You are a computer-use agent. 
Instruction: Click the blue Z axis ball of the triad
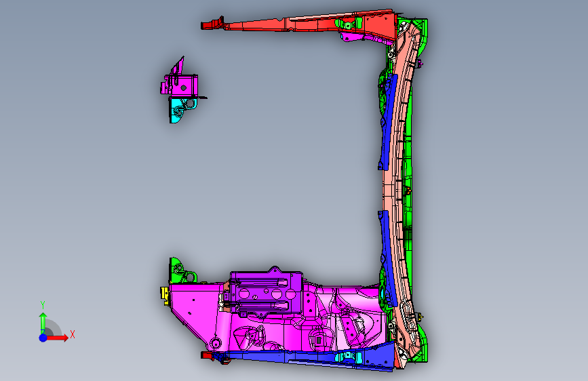point(43,338)
